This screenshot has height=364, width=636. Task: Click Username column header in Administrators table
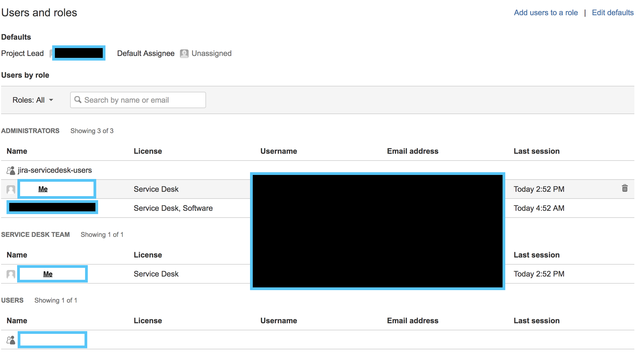pos(279,151)
